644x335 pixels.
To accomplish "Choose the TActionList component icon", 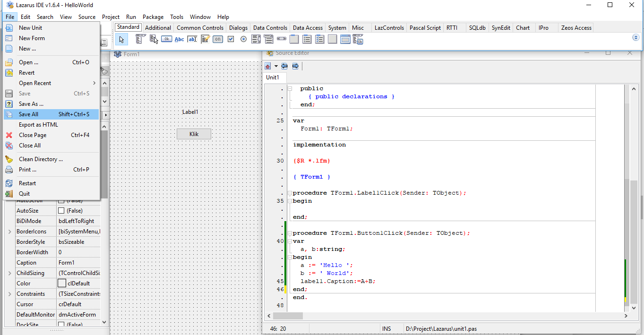I will [x=358, y=39].
